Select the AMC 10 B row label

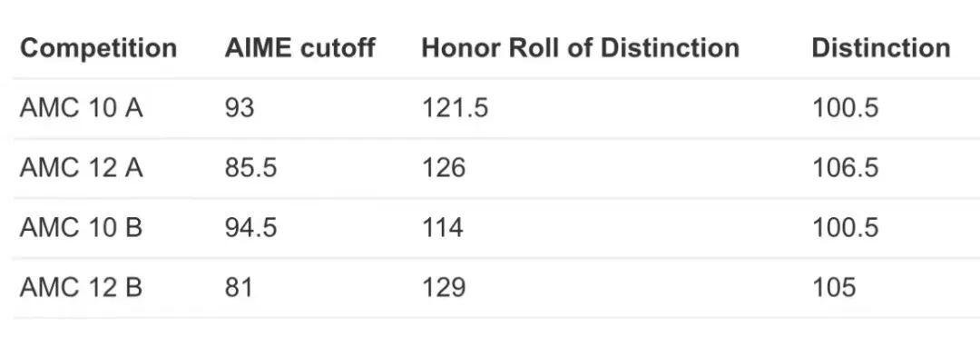click(x=82, y=228)
